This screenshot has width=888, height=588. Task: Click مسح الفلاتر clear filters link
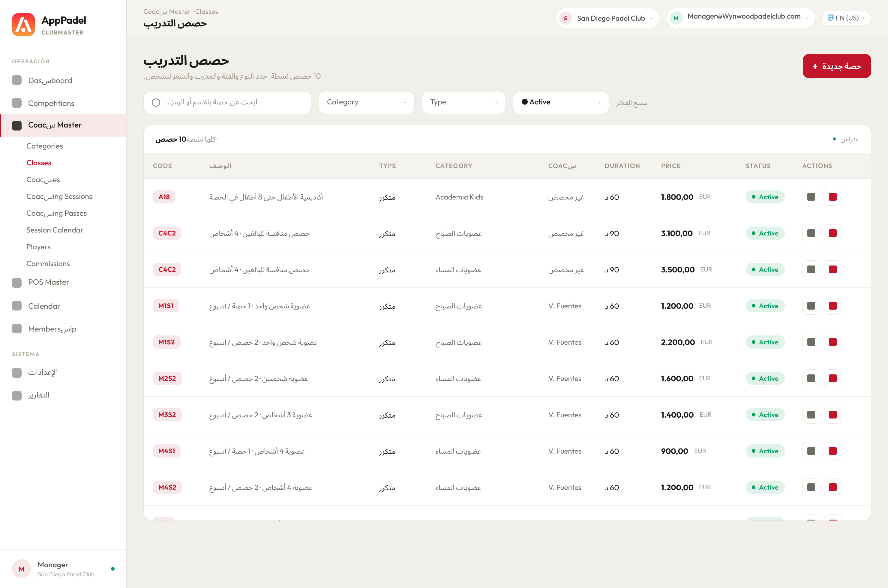point(631,103)
